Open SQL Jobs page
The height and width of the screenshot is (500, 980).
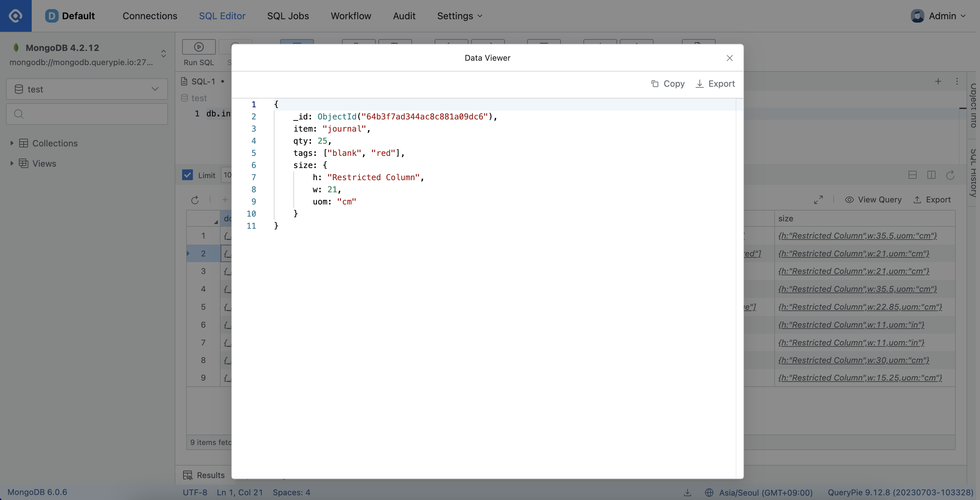[288, 16]
